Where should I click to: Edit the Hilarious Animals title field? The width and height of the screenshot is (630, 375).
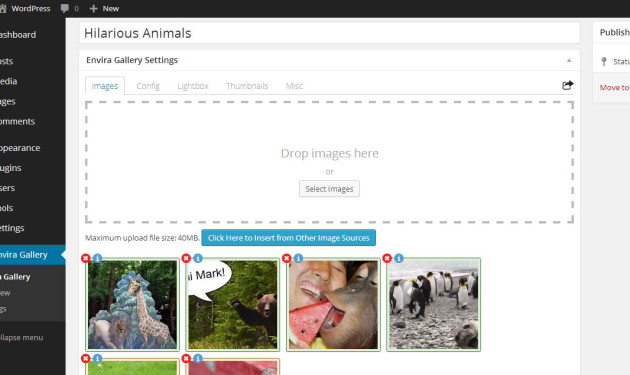click(329, 33)
